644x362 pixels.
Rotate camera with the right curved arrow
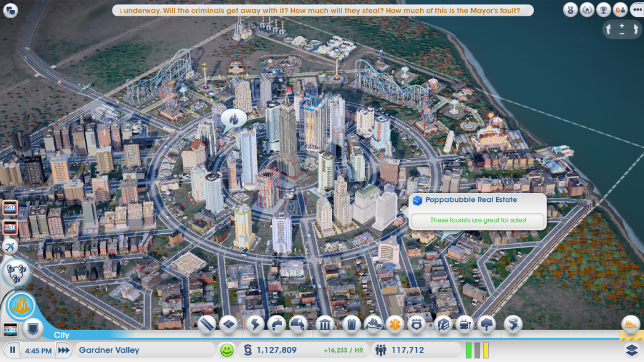click(636, 29)
